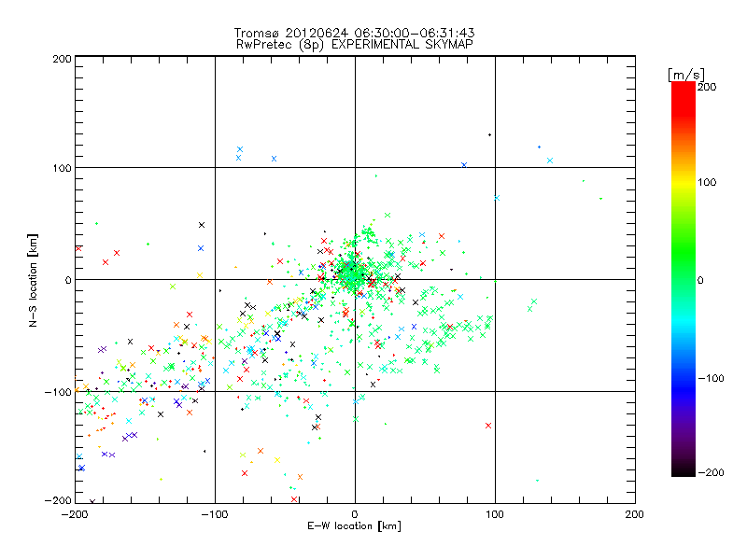Image resolution: width=747 pixels, height=560 pixels.
Task: Click the x-axis tick label '-200'
Action: click(x=75, y=514)
